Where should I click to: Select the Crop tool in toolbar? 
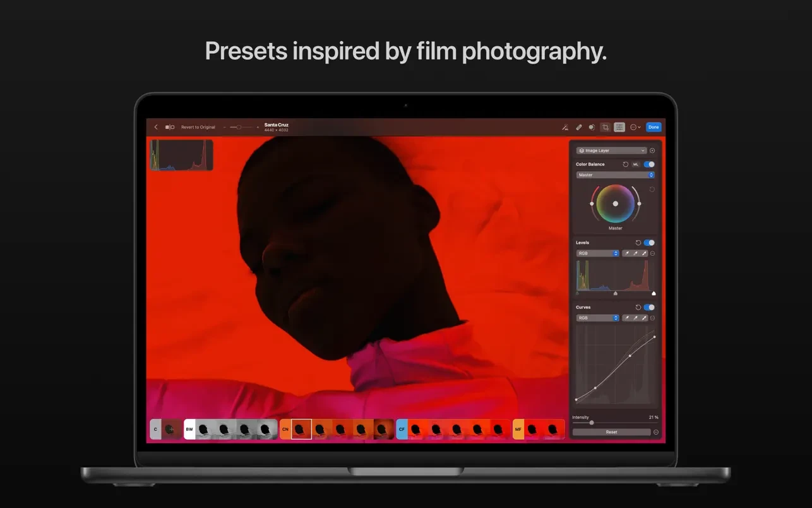coord(605,127)
